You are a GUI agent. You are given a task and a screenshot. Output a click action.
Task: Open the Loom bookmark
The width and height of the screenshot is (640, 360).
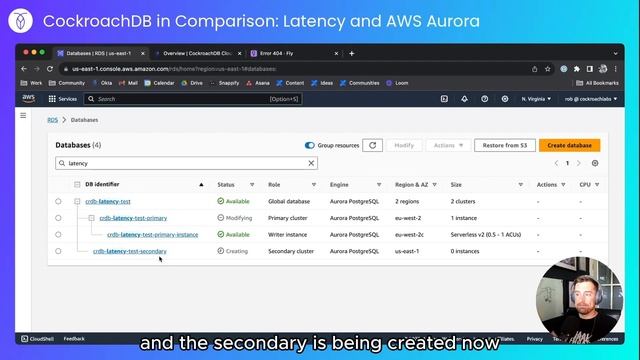click(397, 83)
